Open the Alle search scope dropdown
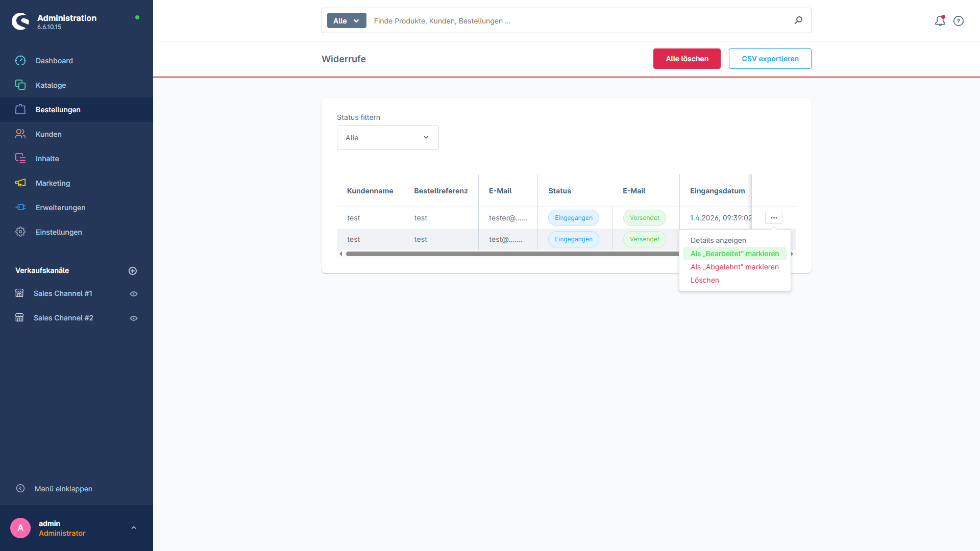980x551 pixels. (347, 21)
